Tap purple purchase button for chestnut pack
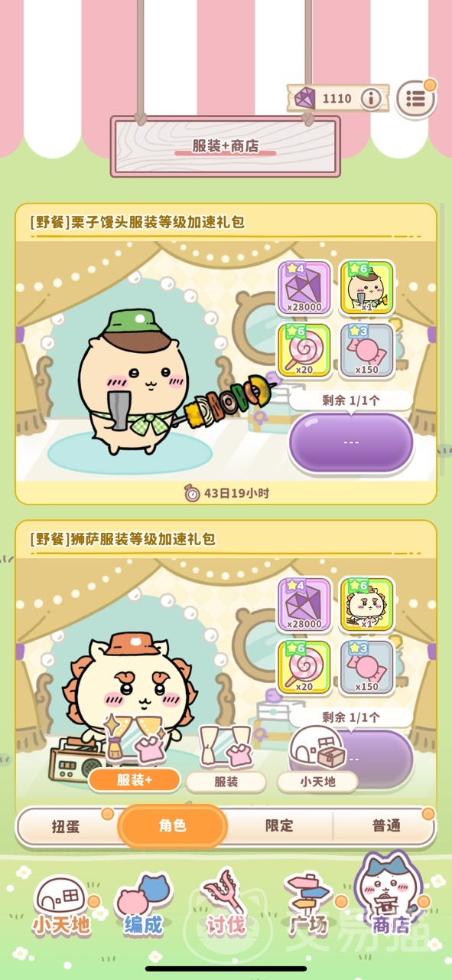The image size is (452, 980). pyautogui.click(x=351, y=443)
